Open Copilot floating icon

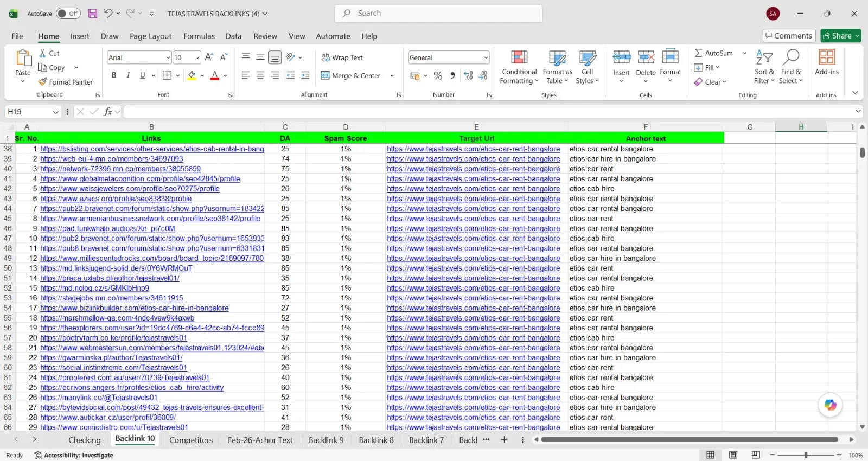(830, 405)
